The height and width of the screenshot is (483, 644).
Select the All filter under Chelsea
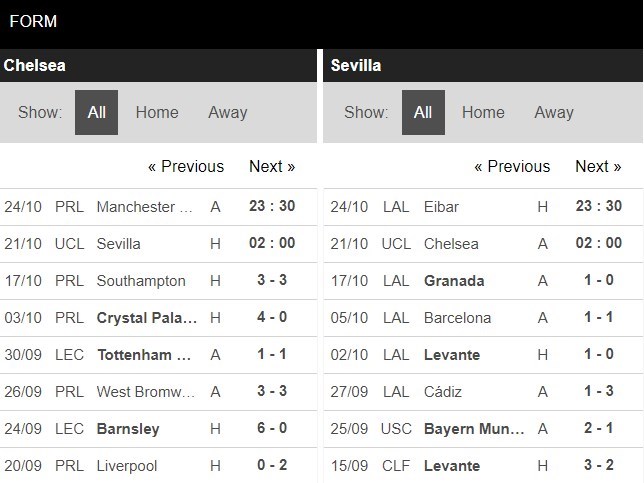(x=97, y=113)
